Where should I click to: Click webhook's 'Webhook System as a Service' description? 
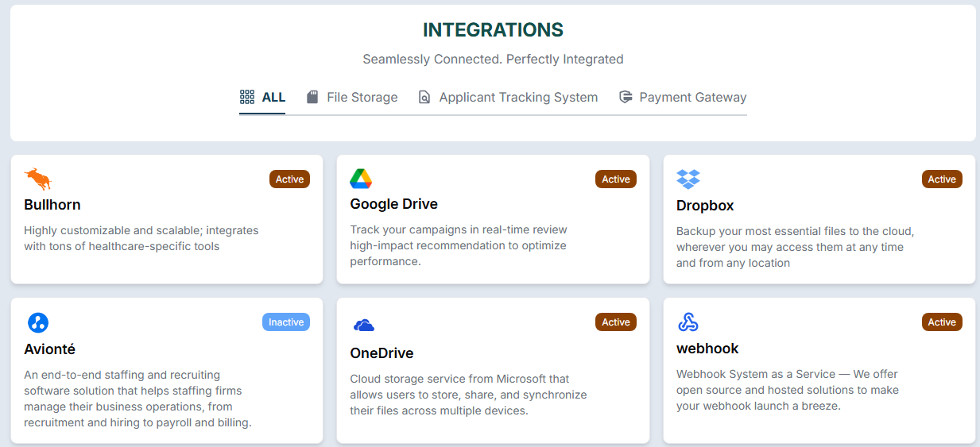(788, 390)
